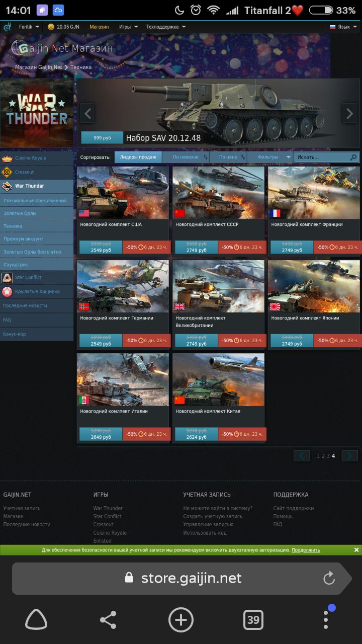Click Новогодний комплект Великобритании title
This screenshot has width=362, height=644.
(x=202, y=321)
